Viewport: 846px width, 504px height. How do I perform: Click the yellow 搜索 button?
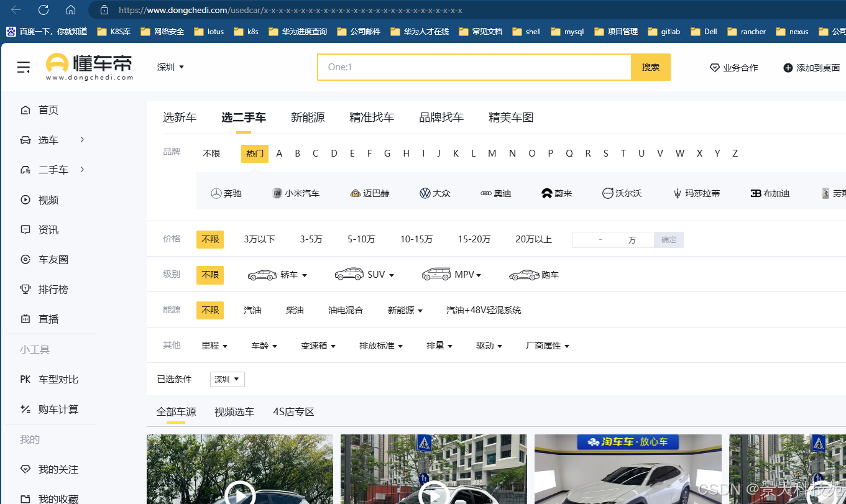click(650, 66)
